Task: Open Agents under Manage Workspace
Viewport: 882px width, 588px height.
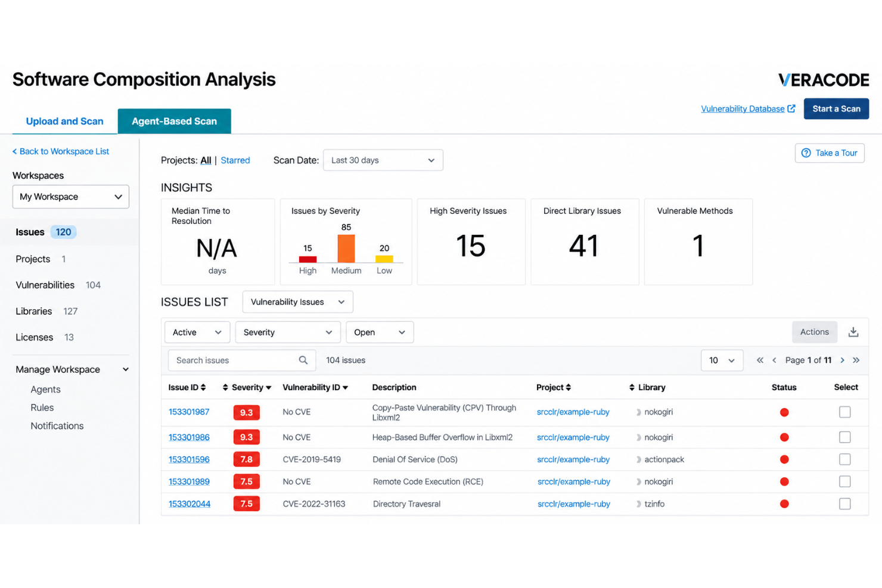Action: [45, 390]
